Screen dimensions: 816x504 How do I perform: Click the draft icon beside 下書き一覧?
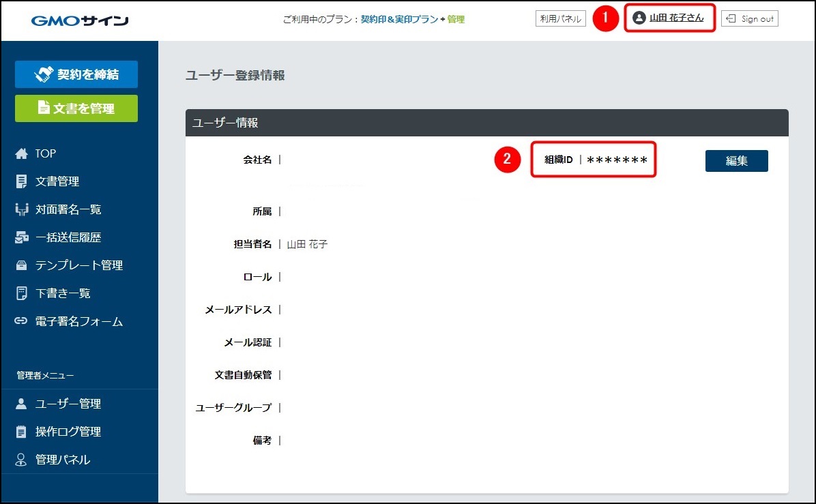(x=21, y=294)
